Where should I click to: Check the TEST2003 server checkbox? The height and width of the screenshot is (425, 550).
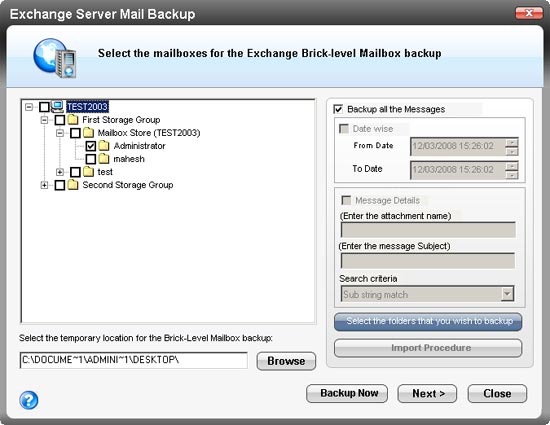tap(44, 107)
